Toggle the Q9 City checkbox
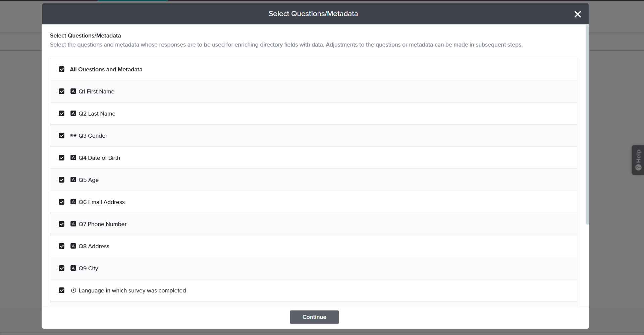Screen dimensions: 644x335 tap(61, 268)
